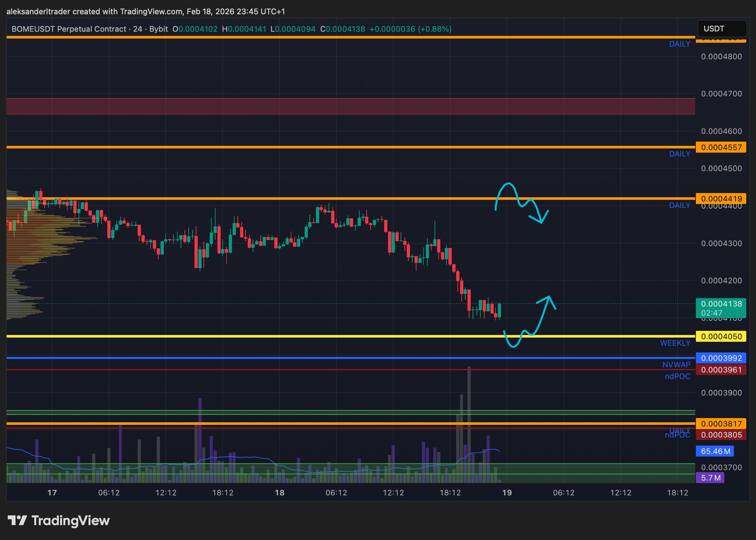
Task: Click the red supply zone rectangle
Action: (x=351, y=106)
